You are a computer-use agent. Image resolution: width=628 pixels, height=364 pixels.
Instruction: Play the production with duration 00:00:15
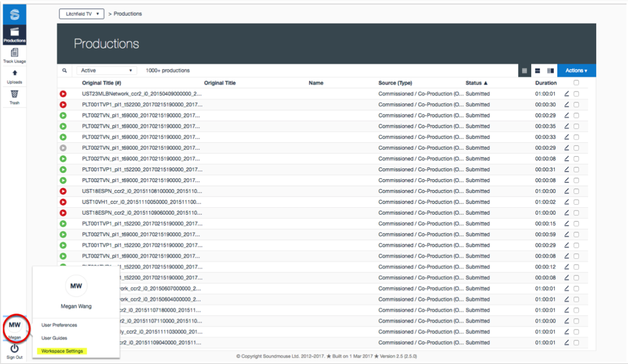pos(63,223)
